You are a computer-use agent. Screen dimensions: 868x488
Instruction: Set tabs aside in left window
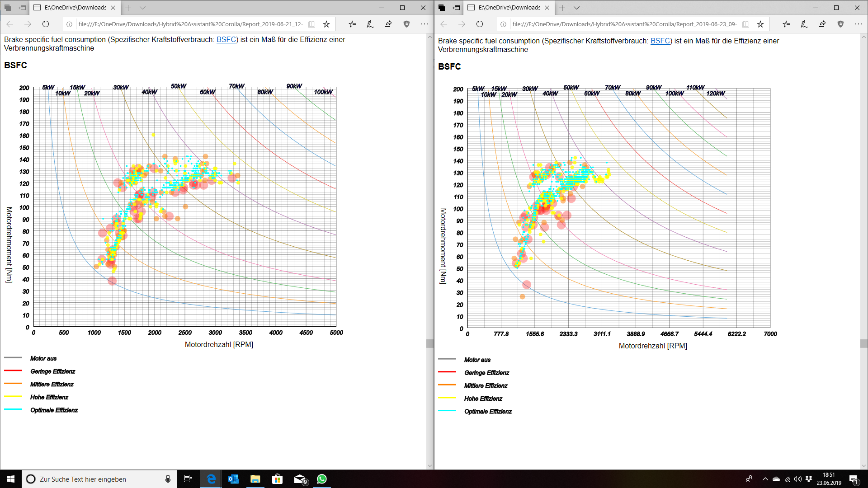tap(22, 8)
